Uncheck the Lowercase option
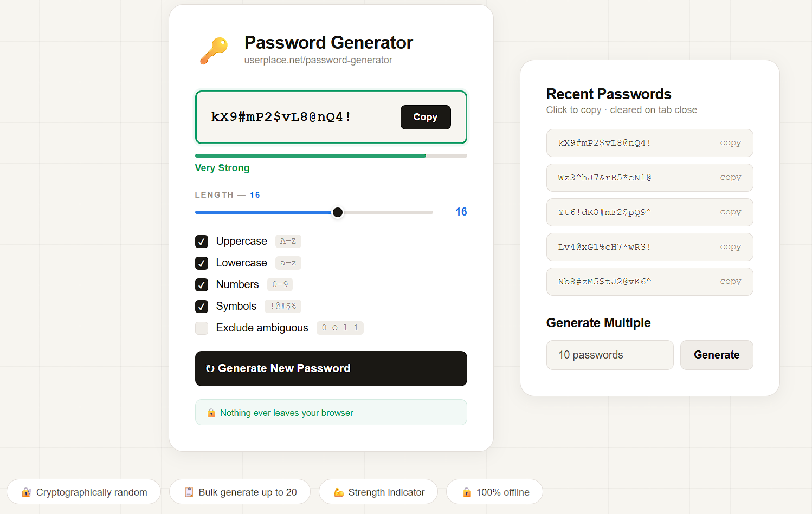Image resolution: width=812 pixels, height=514 pixels. click(201, 263)
